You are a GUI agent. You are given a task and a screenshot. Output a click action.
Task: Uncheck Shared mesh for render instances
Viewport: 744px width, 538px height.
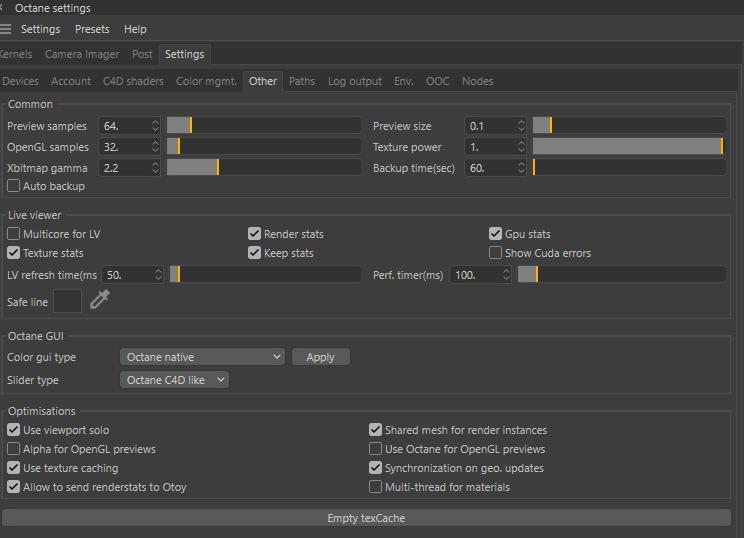(x=375, y=430)
